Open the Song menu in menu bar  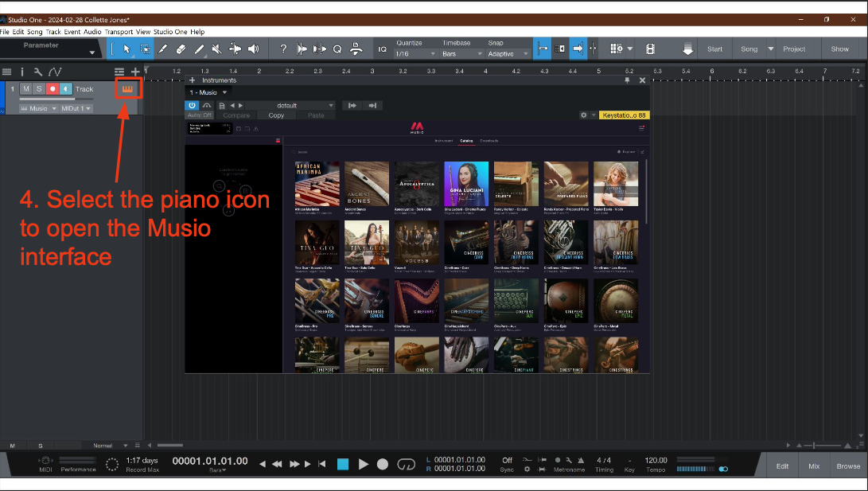coord(34,32)
